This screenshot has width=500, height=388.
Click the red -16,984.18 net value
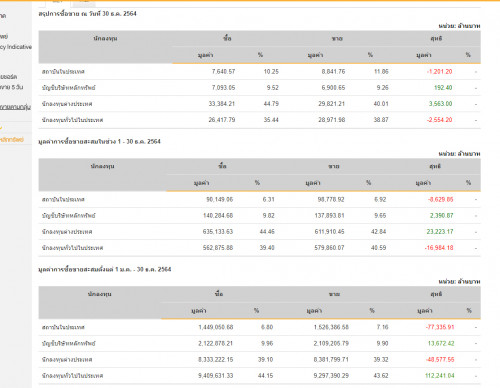click(x=439, y=248)
